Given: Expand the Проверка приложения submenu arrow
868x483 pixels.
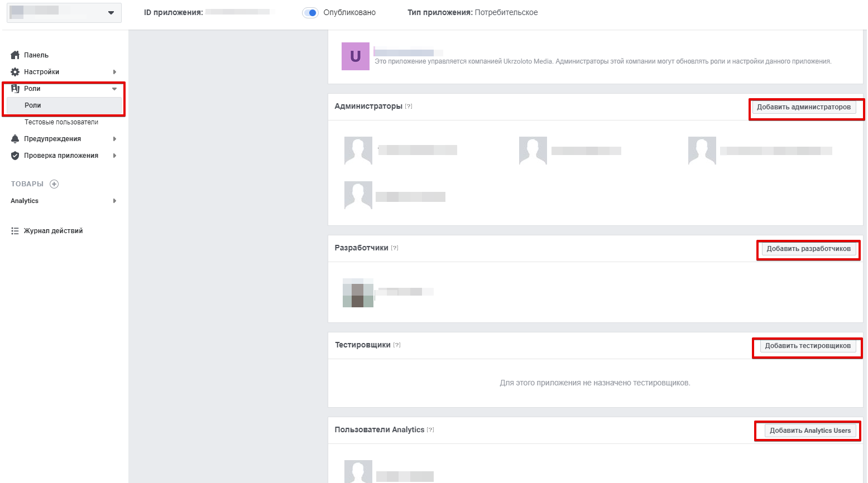Looking at the screenshot, I should point(114,156).
